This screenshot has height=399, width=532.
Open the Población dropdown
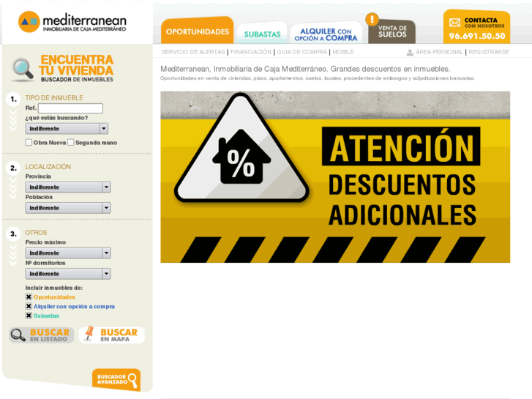point(68,208)
